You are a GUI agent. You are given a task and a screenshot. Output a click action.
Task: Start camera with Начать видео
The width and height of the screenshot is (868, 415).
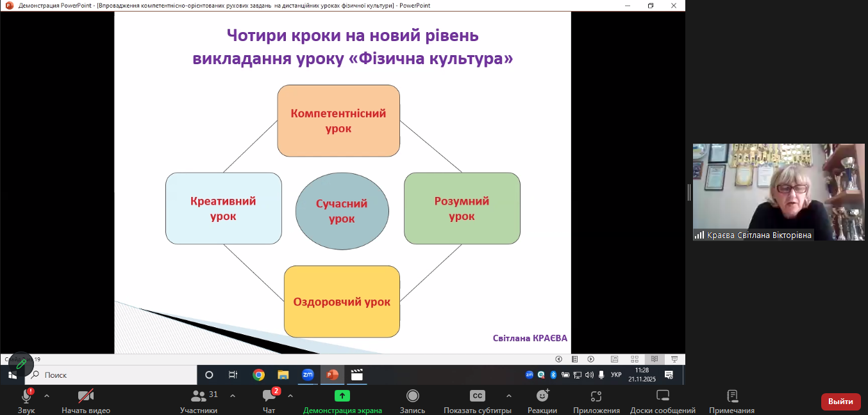[x=85, y=396]
